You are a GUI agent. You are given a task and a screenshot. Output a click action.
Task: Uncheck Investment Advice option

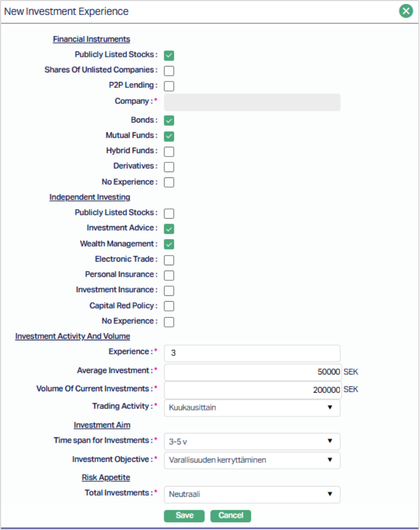point(169,229)
